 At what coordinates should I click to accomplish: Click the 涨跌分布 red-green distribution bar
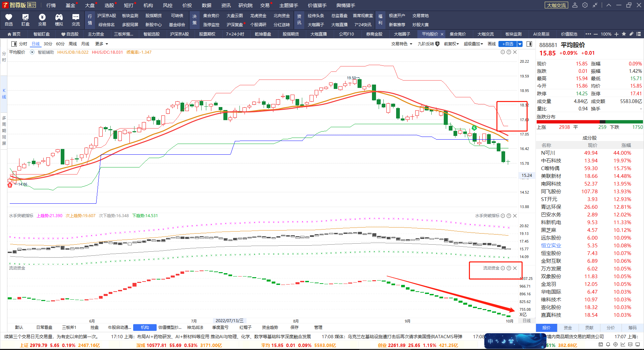[590, 122]
